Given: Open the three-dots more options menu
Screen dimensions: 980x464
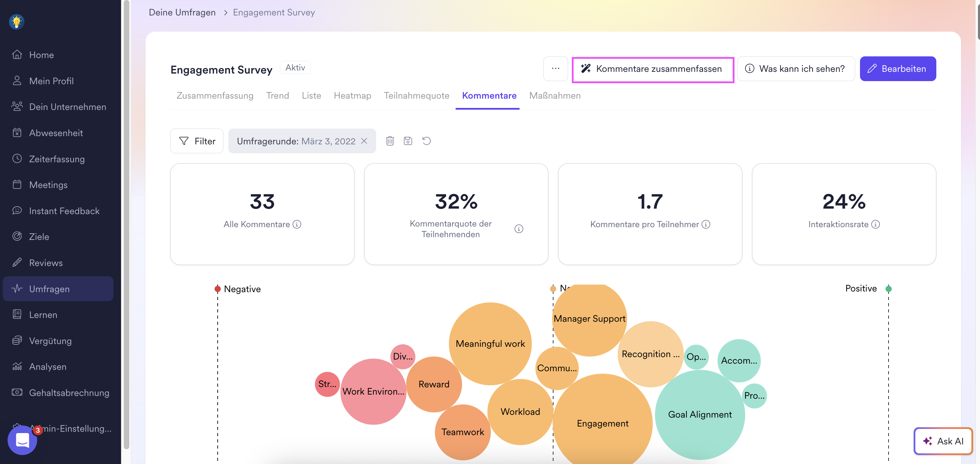Looking at the screenshot, I should (x=555, y=69).
